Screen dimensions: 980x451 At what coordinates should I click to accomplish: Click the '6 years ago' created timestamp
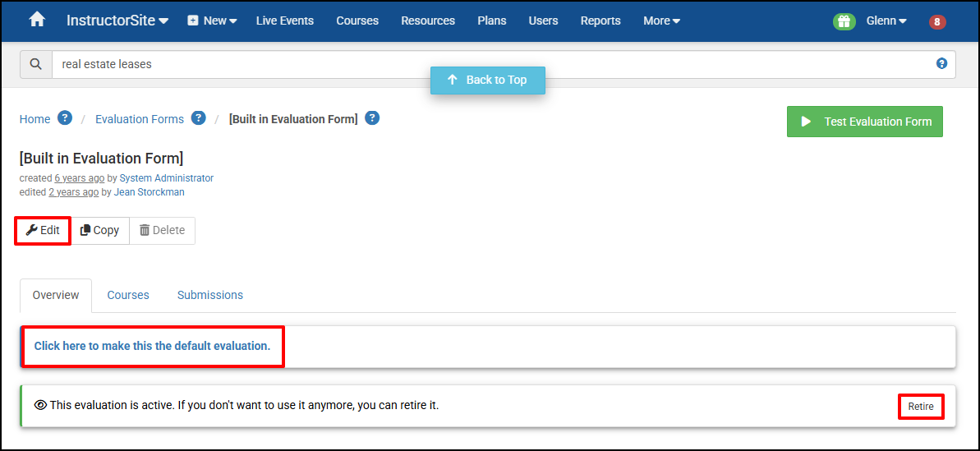(x=80, y=178)
